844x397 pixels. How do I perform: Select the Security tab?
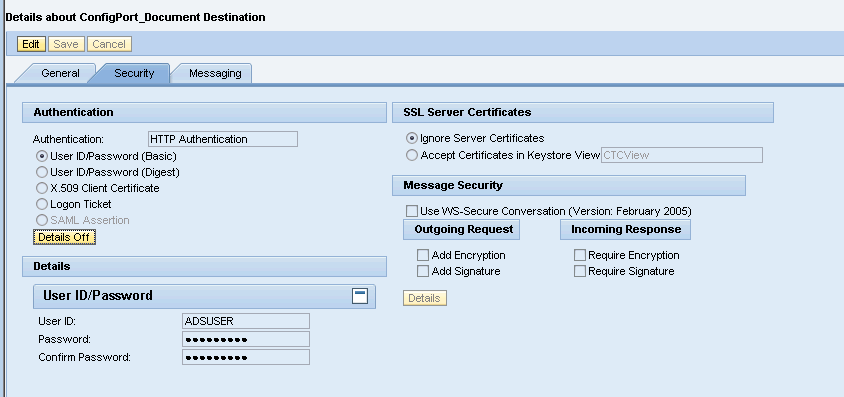(134, 73)
